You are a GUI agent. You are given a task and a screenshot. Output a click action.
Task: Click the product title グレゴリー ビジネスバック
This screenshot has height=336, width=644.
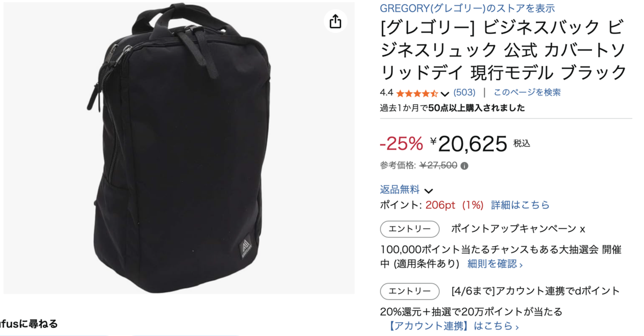[503, 48]
